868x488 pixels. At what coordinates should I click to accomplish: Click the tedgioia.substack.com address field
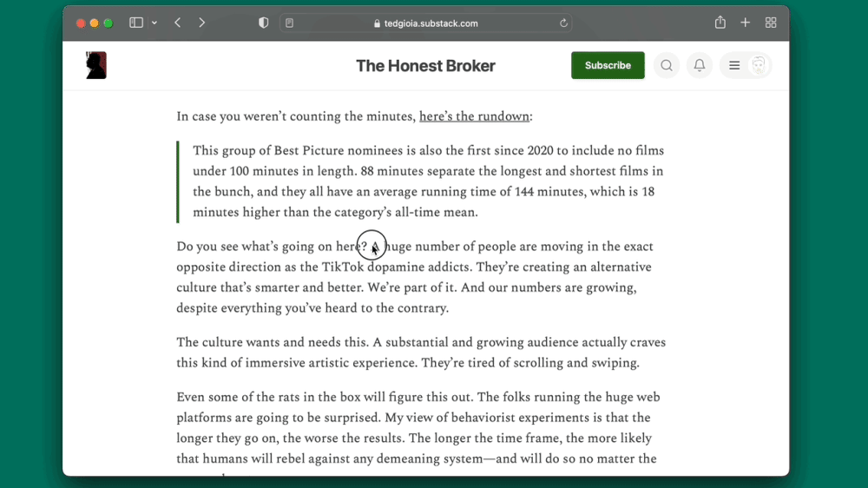[425, 23]
